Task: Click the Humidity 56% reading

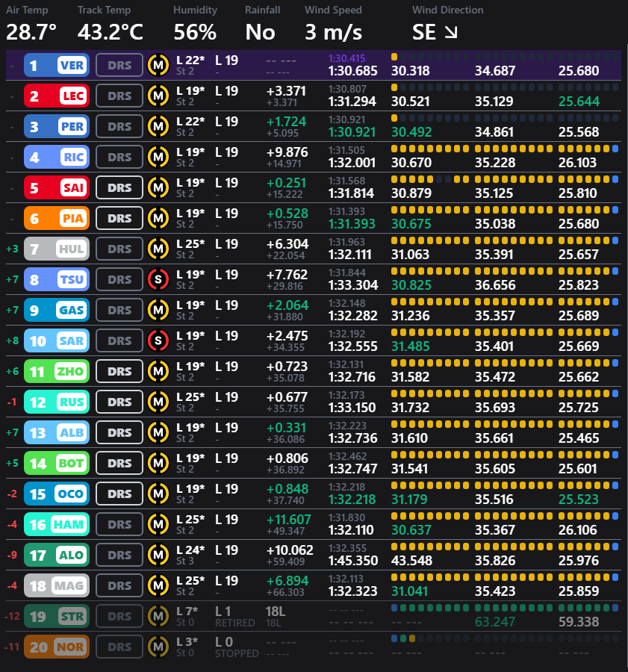Action: pos(195,32)
